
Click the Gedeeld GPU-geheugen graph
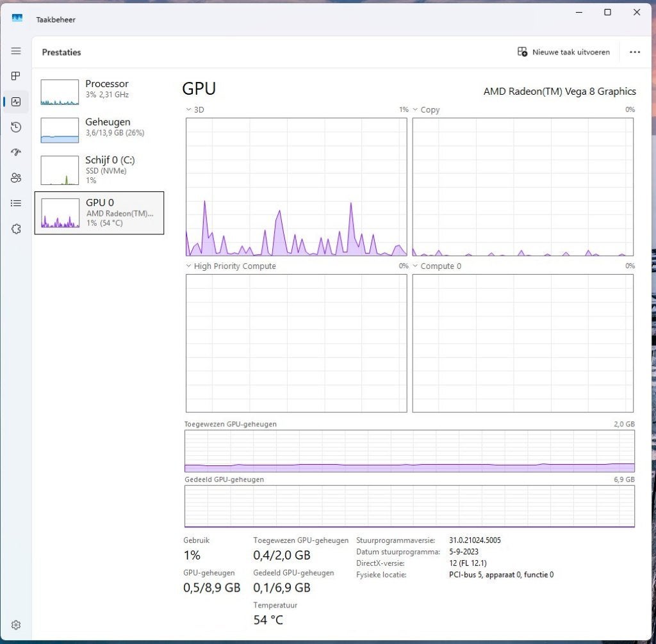click(x=409, y=506)
